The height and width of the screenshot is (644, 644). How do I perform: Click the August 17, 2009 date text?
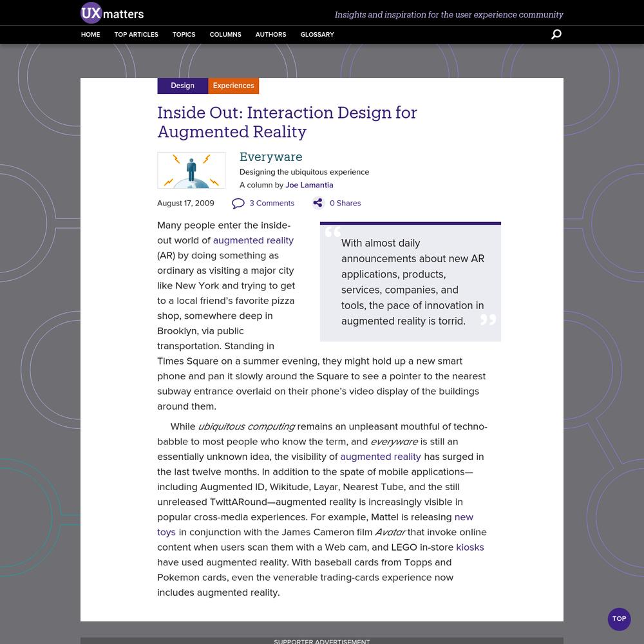(185, 204)
